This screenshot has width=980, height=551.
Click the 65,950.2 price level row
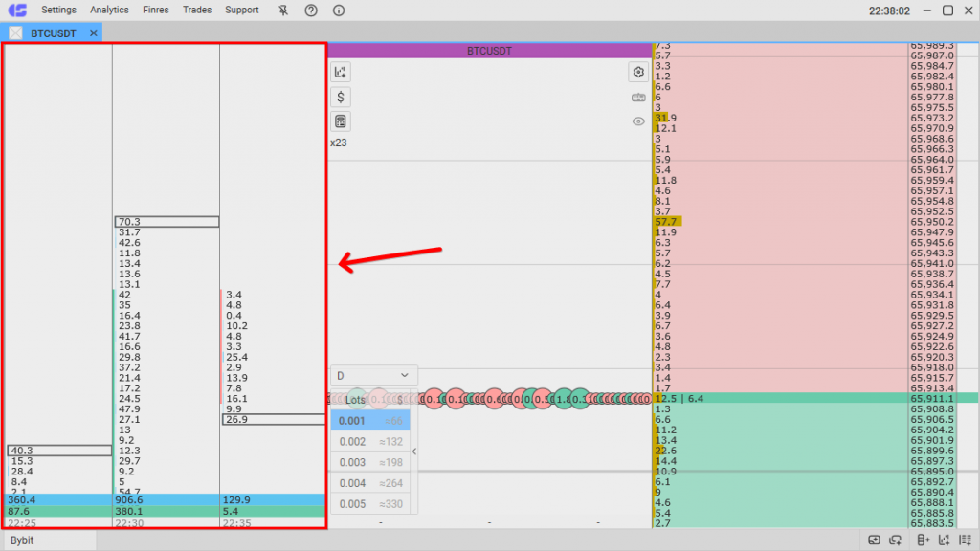pos(931,222)
